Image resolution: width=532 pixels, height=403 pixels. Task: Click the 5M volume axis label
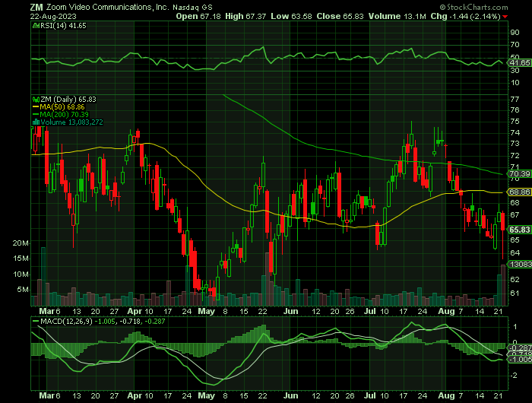point(23,290)
